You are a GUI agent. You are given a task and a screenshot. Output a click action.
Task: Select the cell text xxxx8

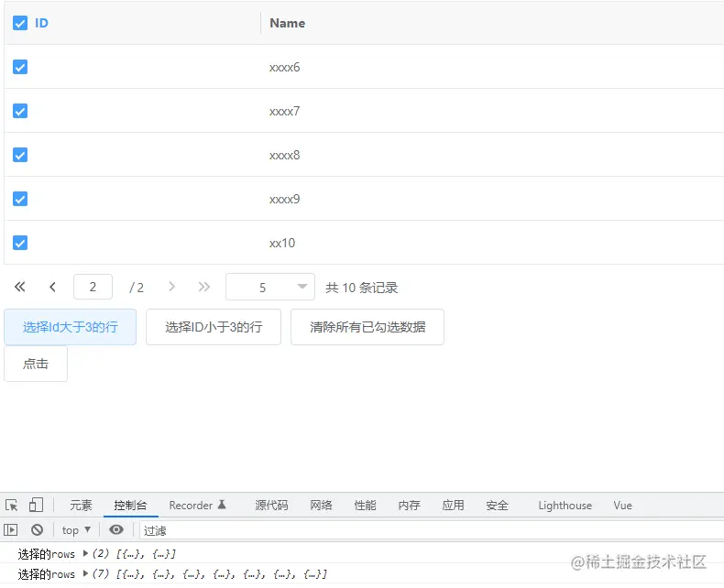pyautogui.click(x=285, y=155)
